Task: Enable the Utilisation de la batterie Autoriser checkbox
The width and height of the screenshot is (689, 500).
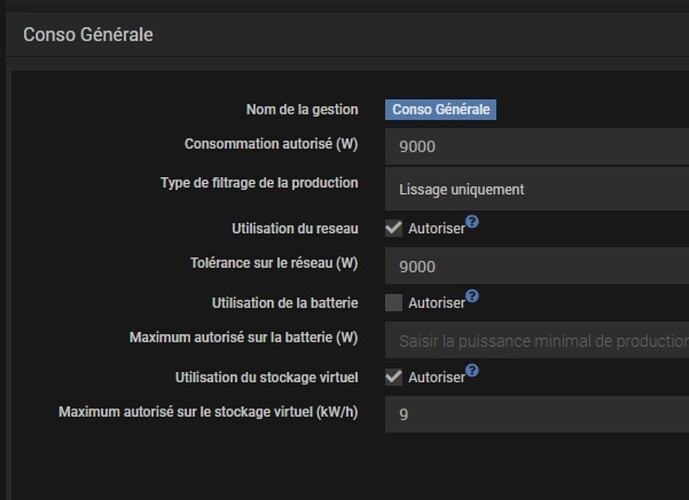Action: pyautogui.click(x=394, y=303)
